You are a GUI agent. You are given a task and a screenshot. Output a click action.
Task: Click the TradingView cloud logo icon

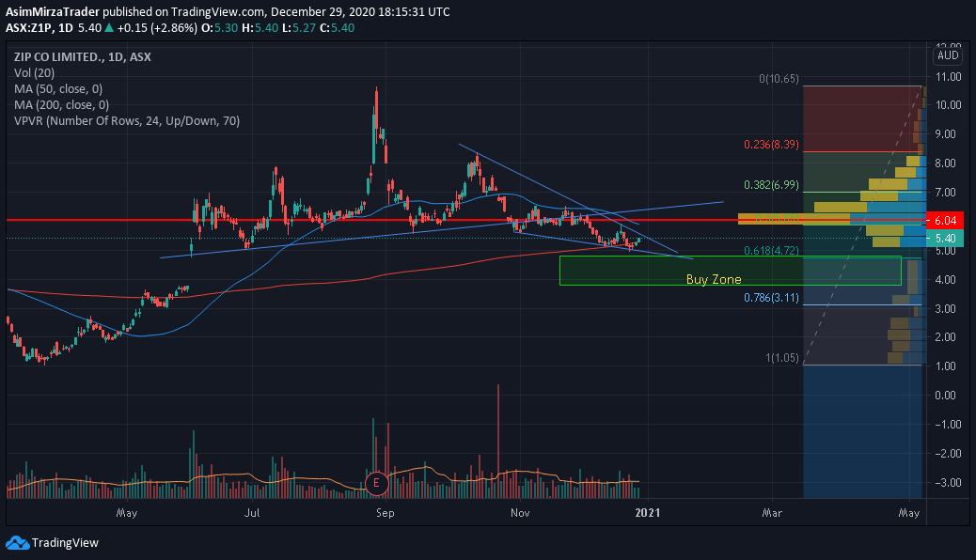18,543
